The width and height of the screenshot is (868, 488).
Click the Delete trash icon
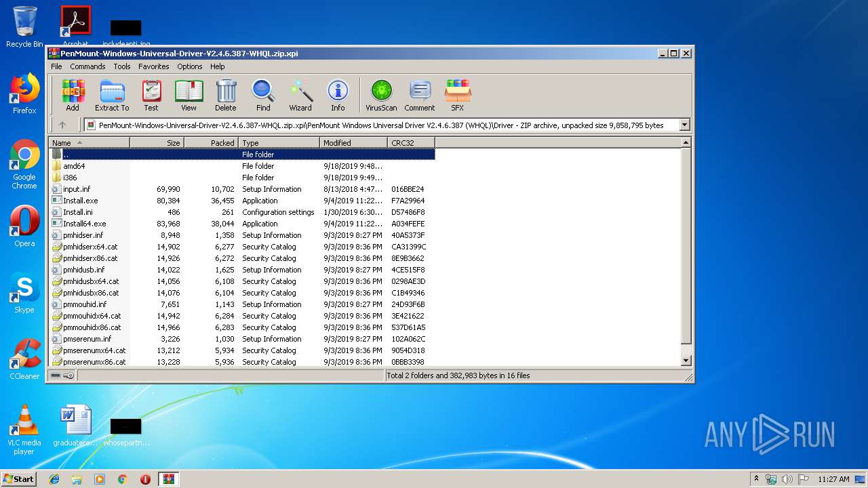pos(226,95)
